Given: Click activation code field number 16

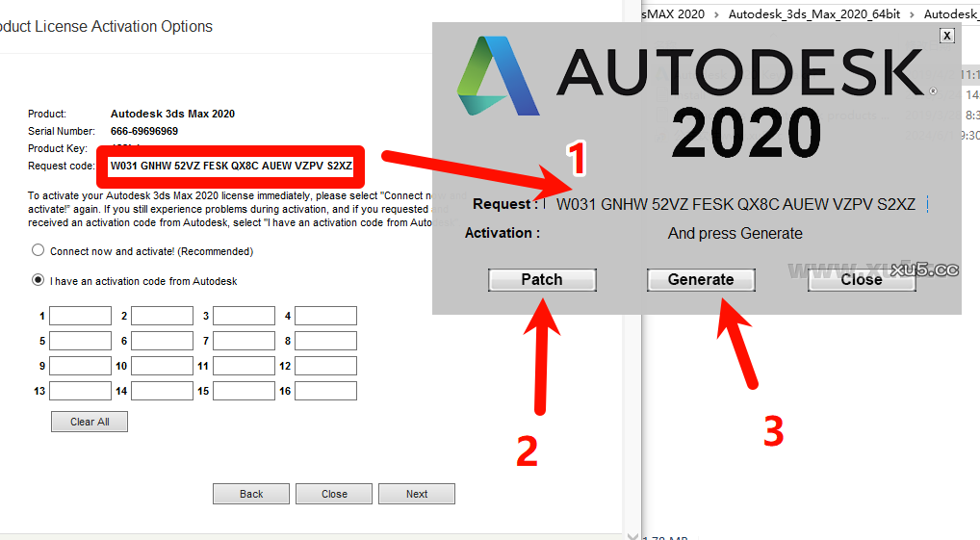Looking at the screenshot, I should coord(325,391).
